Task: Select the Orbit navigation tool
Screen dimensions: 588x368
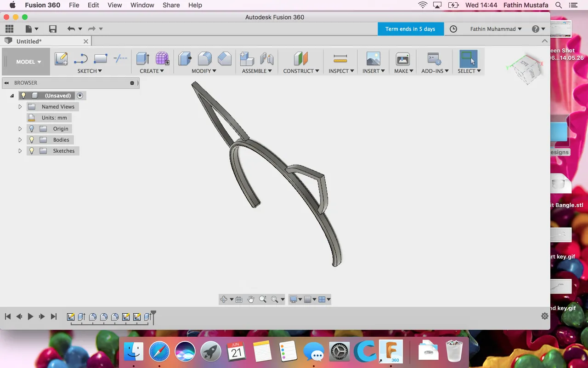Action: point(224,299)
